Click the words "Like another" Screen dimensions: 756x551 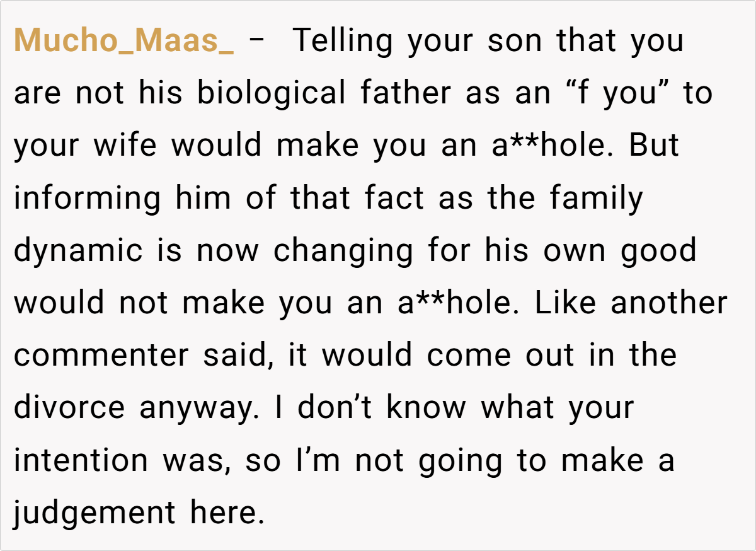point(631,303)
